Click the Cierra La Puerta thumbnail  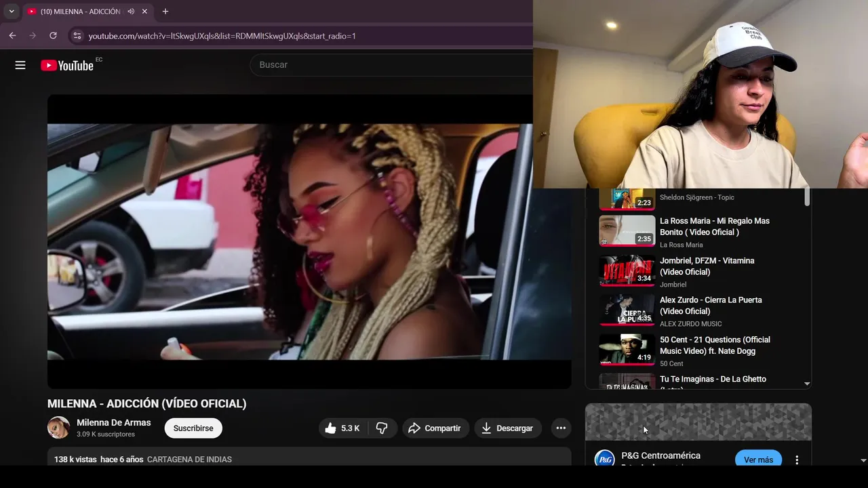coord(627,310)
